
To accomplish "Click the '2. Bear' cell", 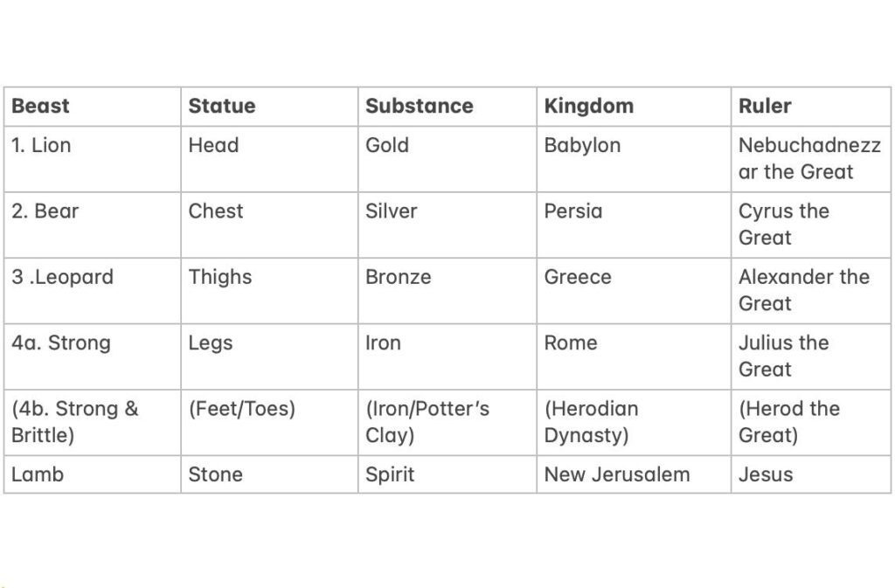I will tap(45, 211).
